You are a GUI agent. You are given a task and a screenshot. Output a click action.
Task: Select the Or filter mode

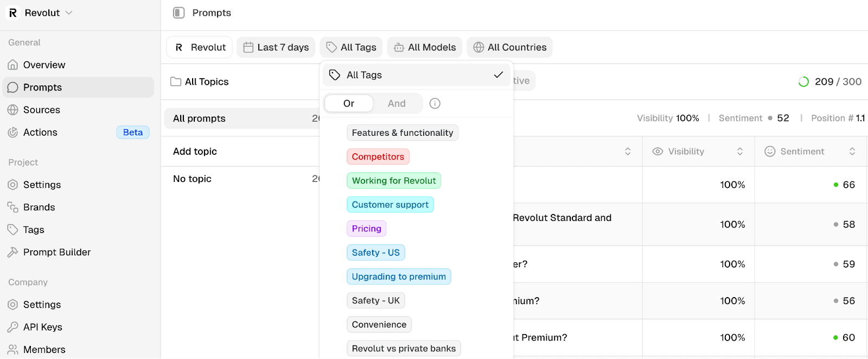pos(349,103)
